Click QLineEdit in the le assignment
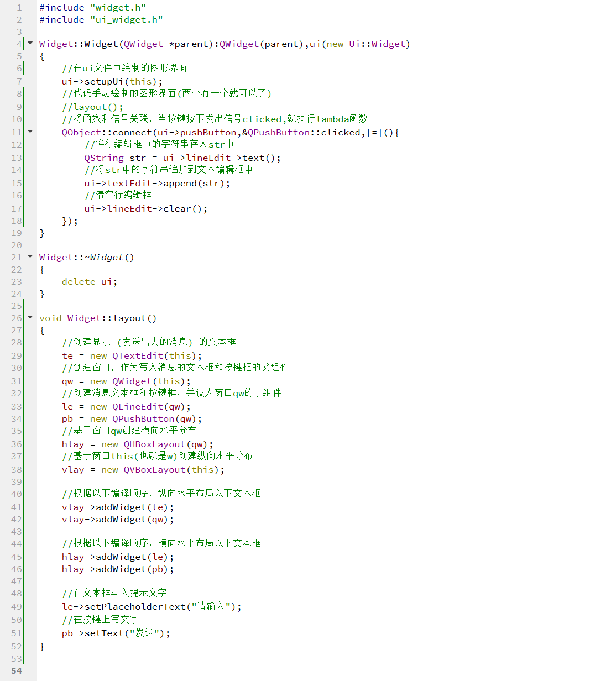Viewport: 616px width, 681px height. click(138, 406)
